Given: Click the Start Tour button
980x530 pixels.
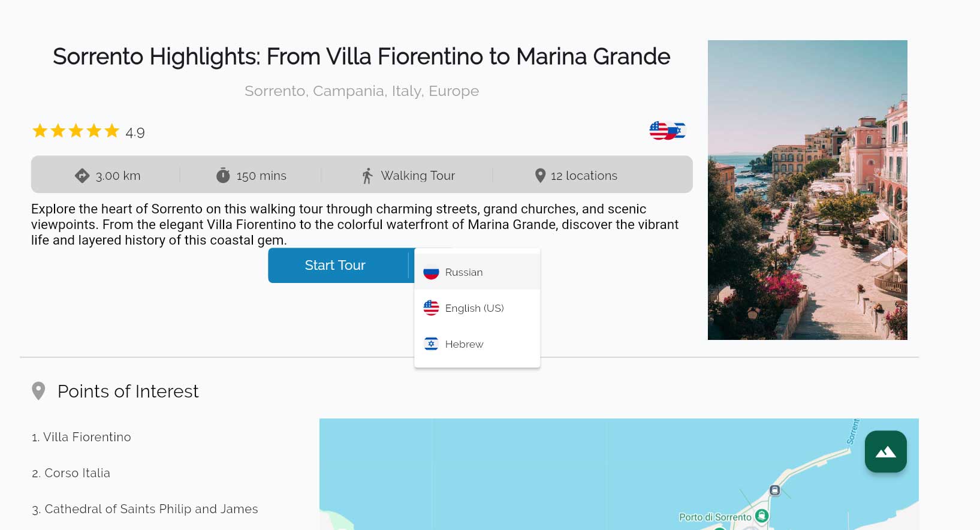Looking at the screenshot, I should tap(335, 265).
